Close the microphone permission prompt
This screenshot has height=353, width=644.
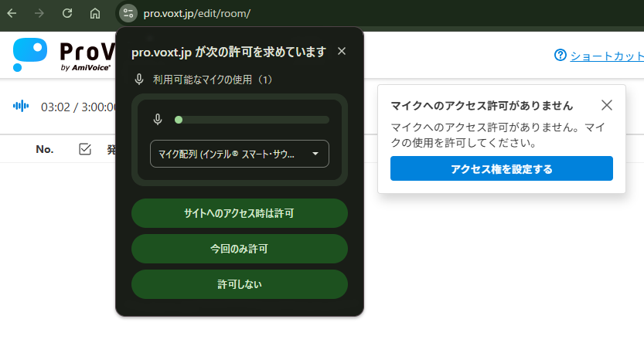point(342,51)
